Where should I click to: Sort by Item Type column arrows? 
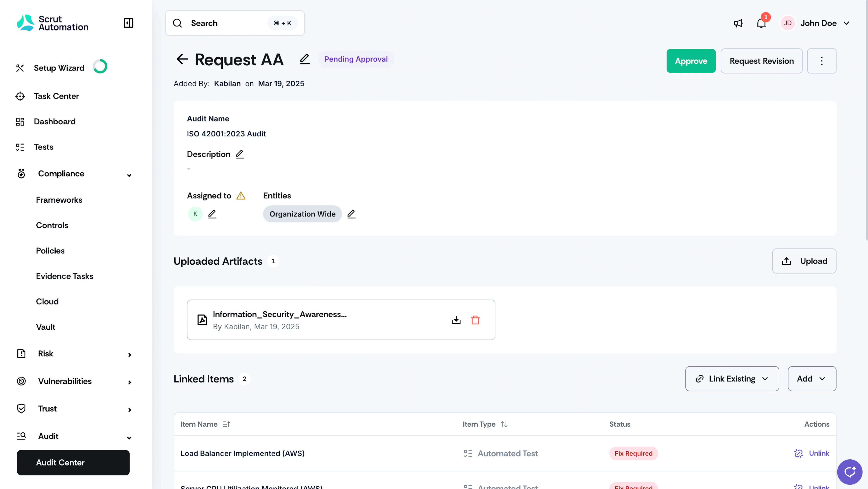click(x=504, y=424)
